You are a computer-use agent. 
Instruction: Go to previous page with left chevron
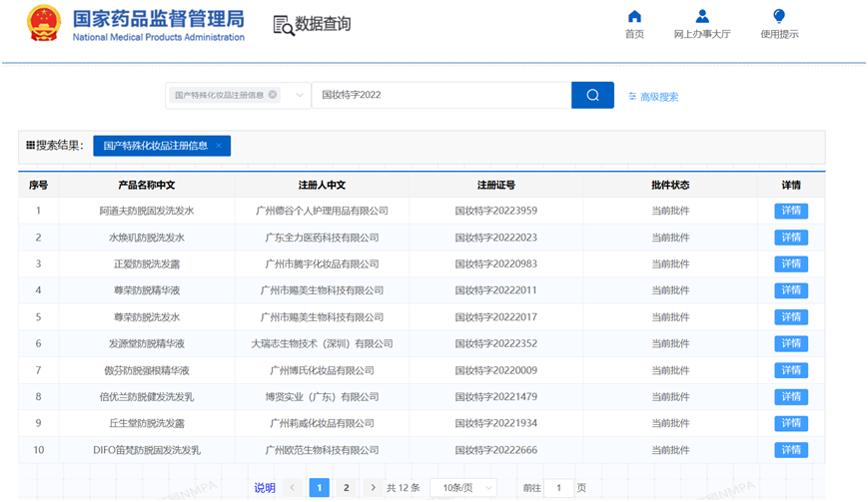tap(293, 487)
